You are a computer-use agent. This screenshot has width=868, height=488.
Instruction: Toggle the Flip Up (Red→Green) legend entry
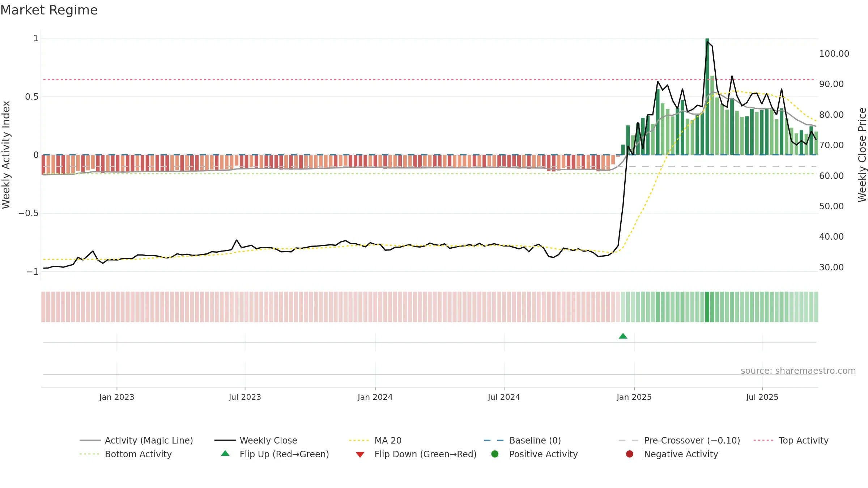pyautogui.click(x=275, y=454)
